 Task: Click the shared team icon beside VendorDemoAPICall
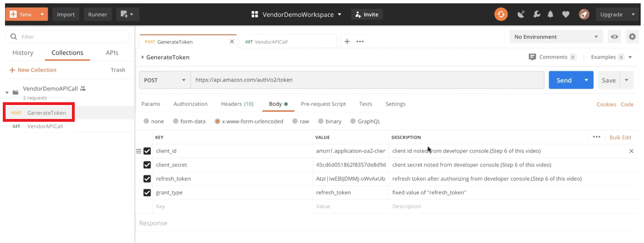tap(83, 88)
